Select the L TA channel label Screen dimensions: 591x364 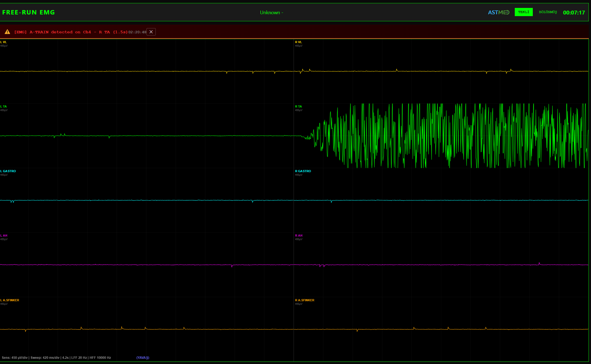point(4,106)
